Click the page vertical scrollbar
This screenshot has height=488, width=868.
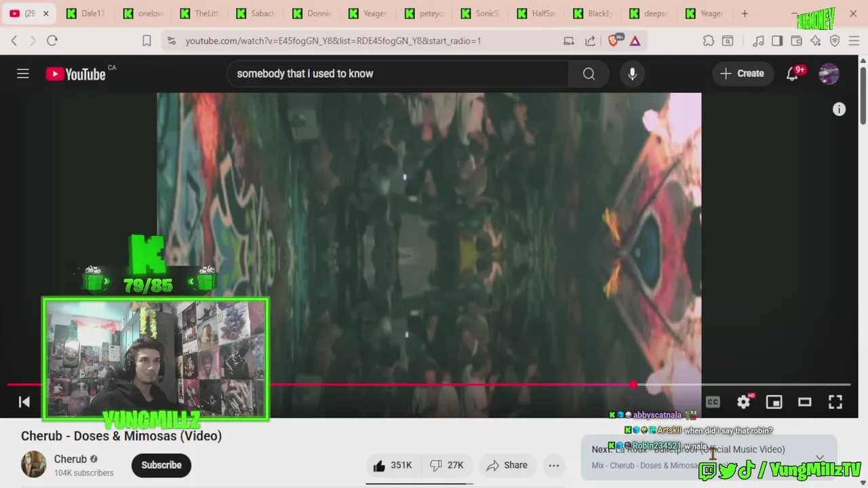[863, 95]
